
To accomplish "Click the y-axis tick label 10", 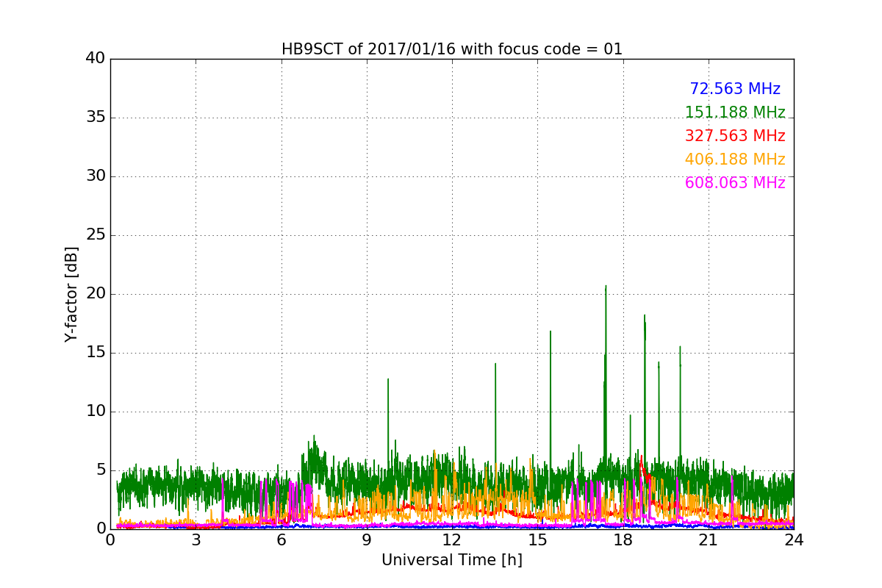I will tap(96, 412).
